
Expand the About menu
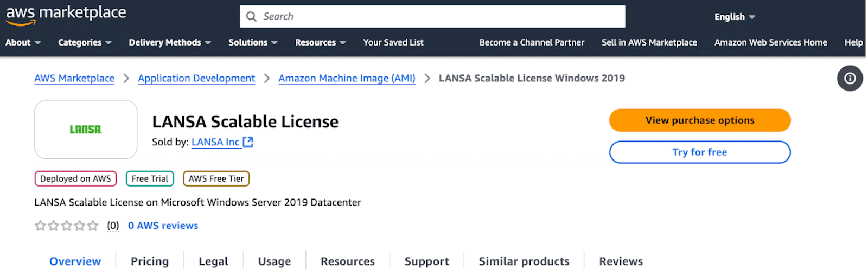[x=23, y=42]
